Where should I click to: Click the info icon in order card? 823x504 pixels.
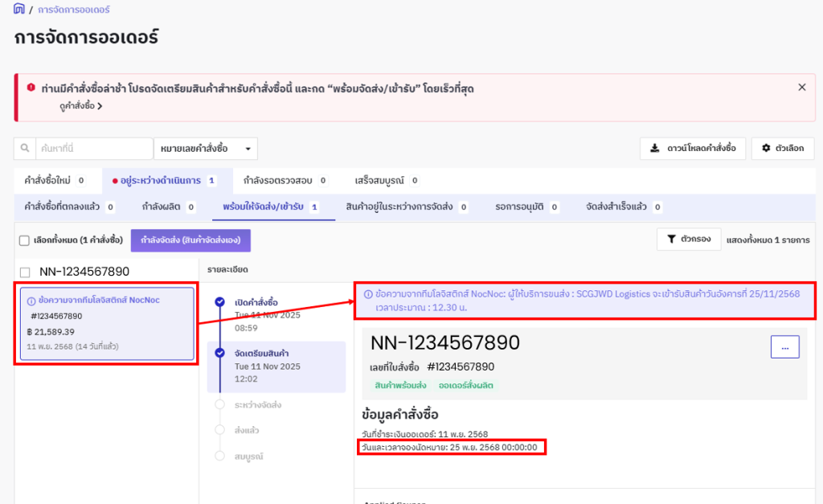[x=31, y=301]
